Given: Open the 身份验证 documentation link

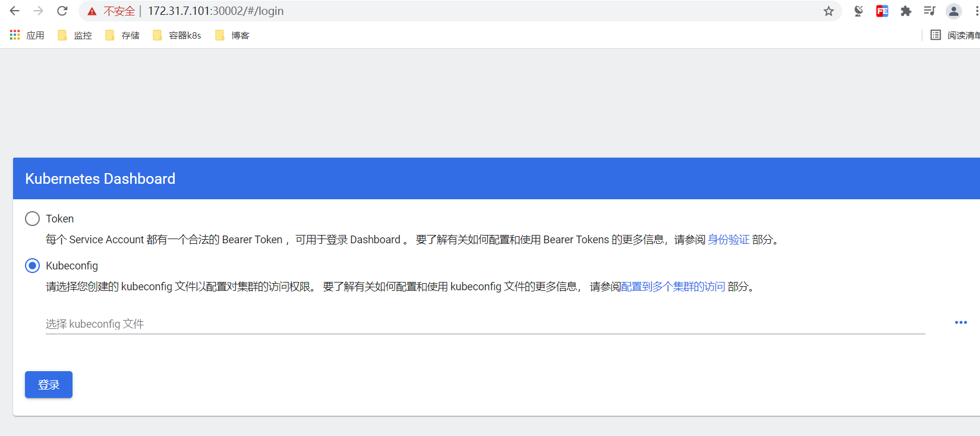Looking at the screenshot, I should [x=729, y=240].
